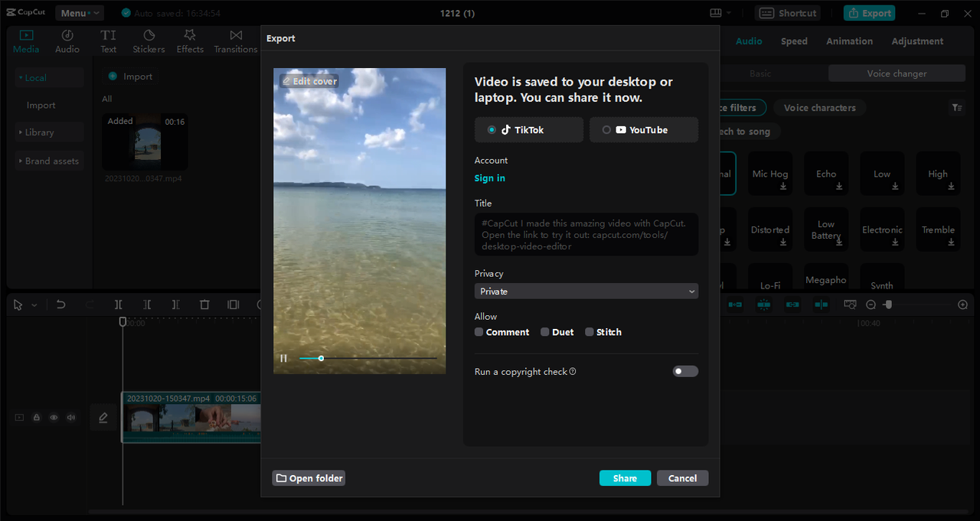
Task: Cancel the export dialog
Action: (682, 478)
